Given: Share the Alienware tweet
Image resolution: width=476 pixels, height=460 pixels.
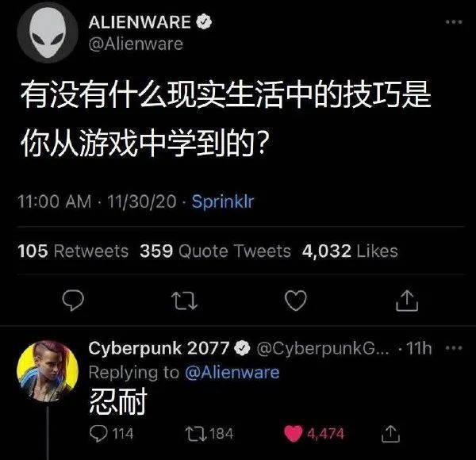Looking at the screenshot, I should point(407,301).
